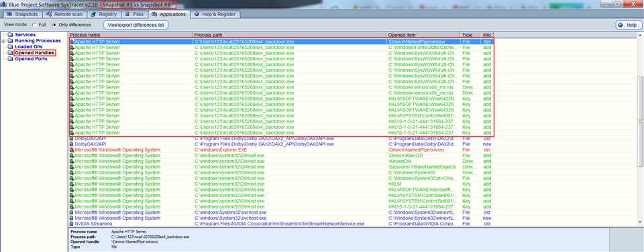Viewport: 644px width, 252px height.
Task: Go to the Registry tab
Action: tap(105, 14)
